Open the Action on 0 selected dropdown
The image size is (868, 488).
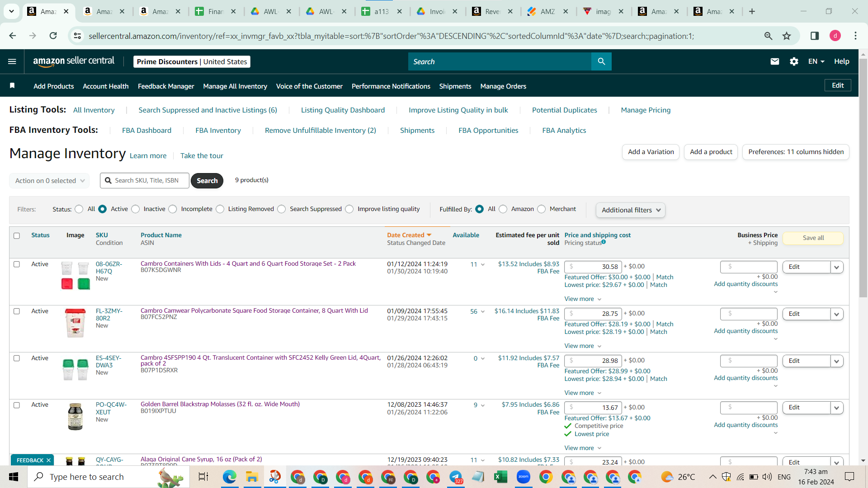[x=49, y=181]
